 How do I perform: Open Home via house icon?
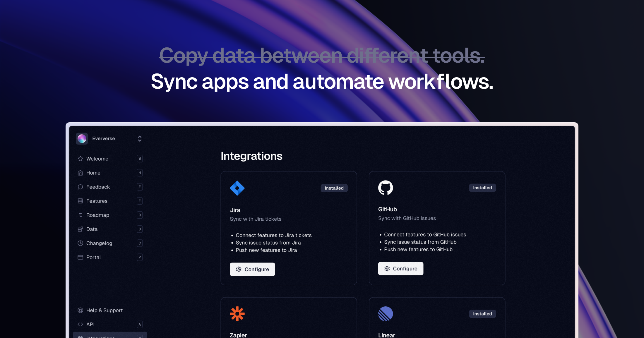(x=80, y=173)
